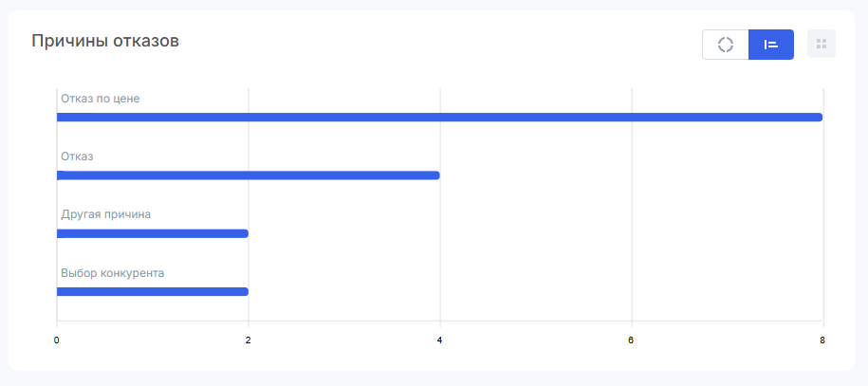Click the 'Отказ' category label
Screen dimensions: 868x386
point(77,156)
